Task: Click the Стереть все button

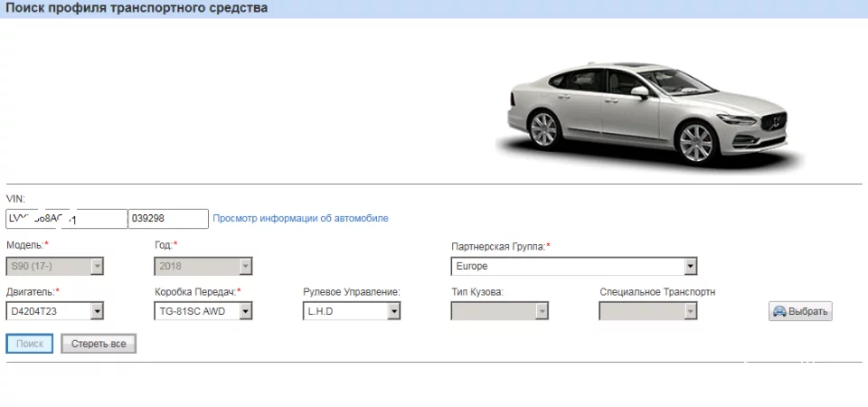Action: pyautogui.click(x=99, y=344)
